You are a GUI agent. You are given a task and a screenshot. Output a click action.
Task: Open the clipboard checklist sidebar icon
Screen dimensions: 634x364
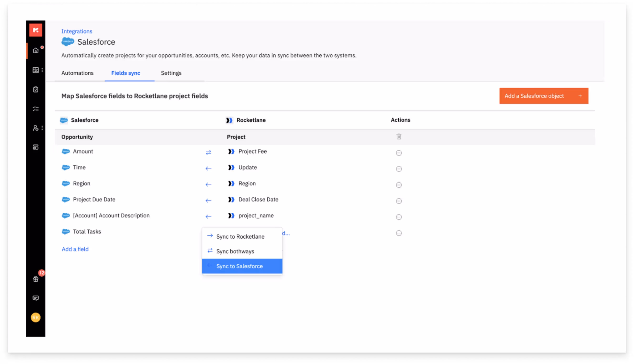pos(36,89)
